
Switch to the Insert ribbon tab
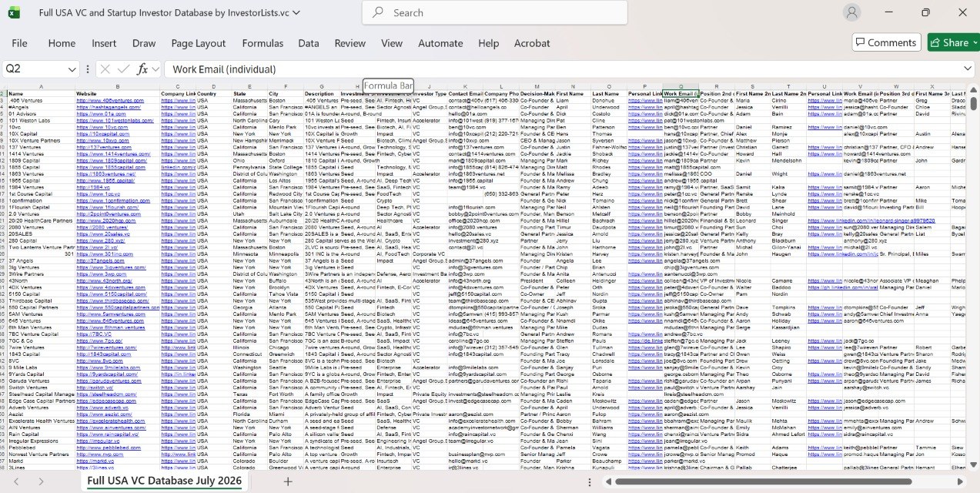104,43
